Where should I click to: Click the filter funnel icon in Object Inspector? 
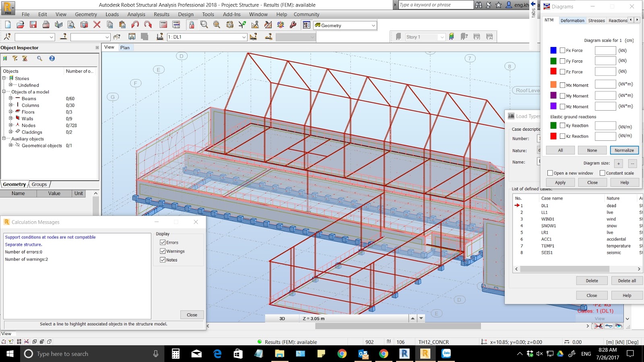[15, 58]
